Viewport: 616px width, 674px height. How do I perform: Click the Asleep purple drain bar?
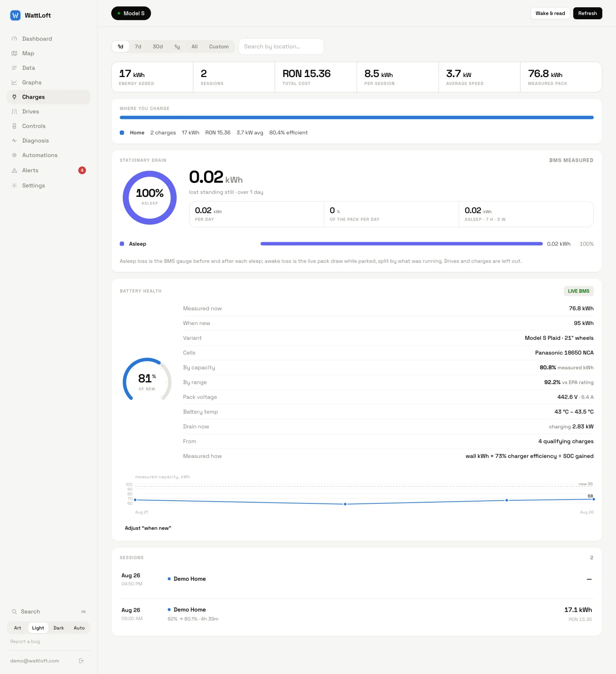click(402, 244)
